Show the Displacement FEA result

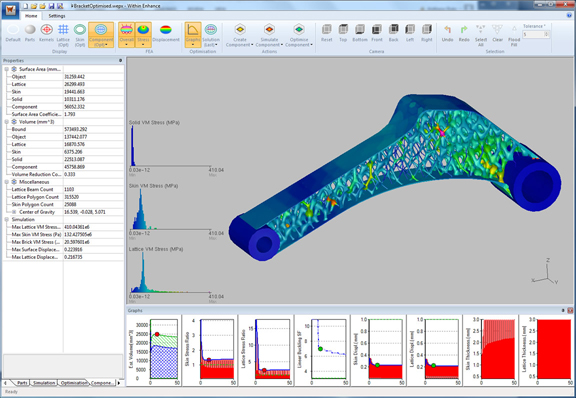coord(166,33)
